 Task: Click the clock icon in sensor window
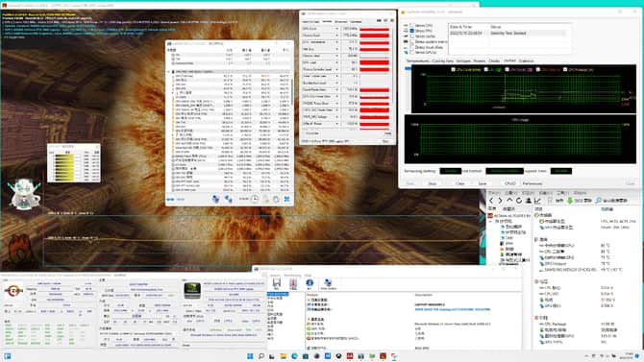pos(255,199)
